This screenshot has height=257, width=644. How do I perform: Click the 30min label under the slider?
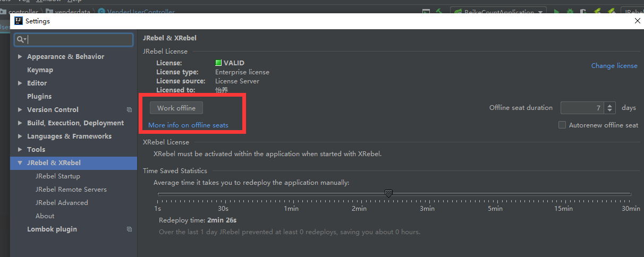[x=631, y=209]
